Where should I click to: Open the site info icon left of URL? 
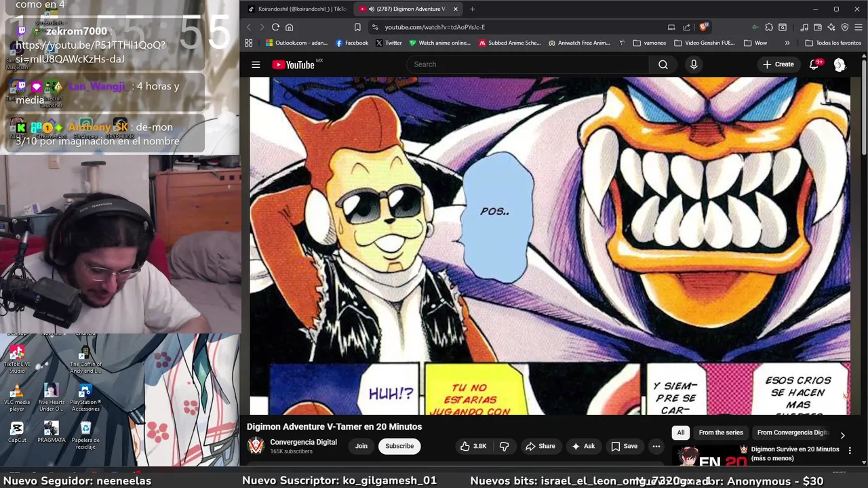tap(374, 27)
